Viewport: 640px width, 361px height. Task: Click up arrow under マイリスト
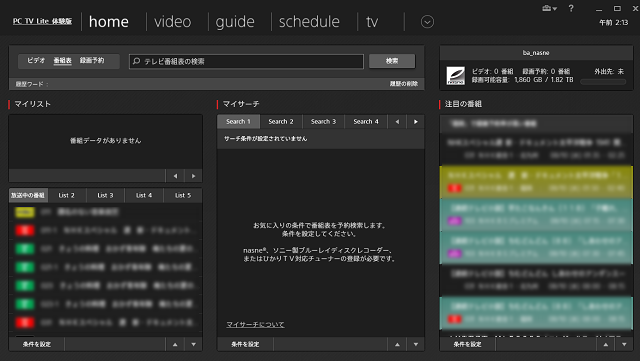click(x=175, y=344)
